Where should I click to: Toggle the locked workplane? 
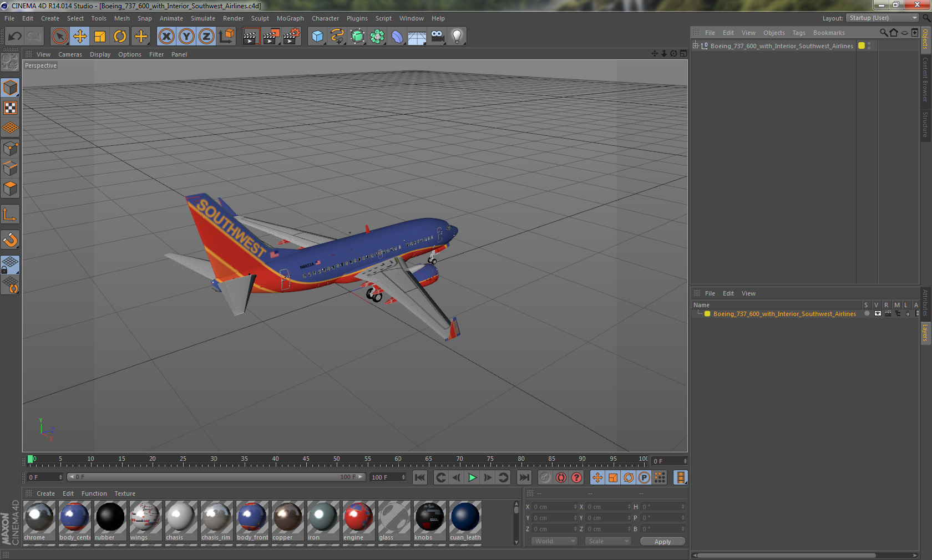click(x=10, y=265)
